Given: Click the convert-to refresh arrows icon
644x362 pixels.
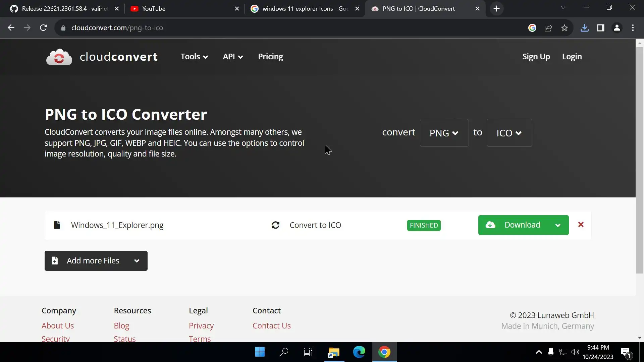Looking at the screenshot, I should click(275, 225).
